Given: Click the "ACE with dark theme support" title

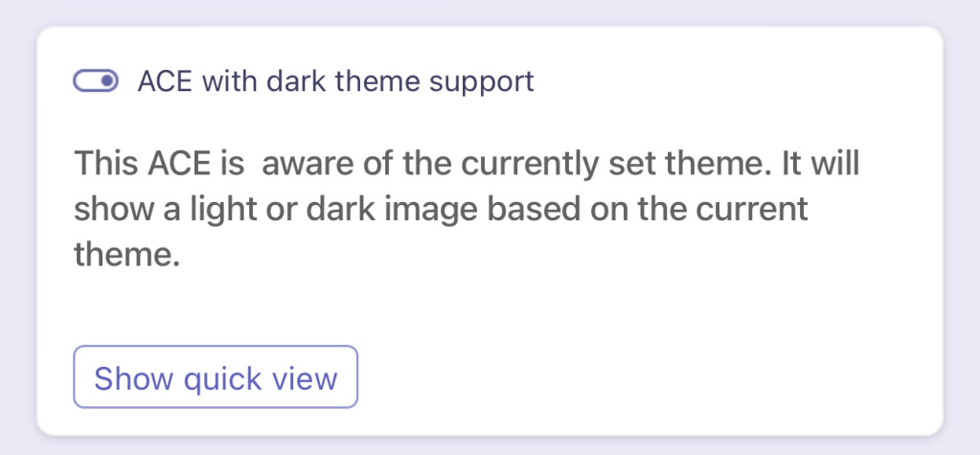Looking at the screenshot, I should point(335,81).
